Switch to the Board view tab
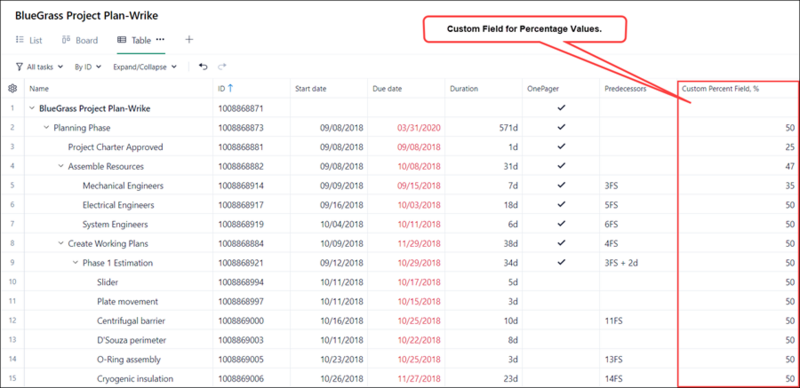 click(80, 40)
